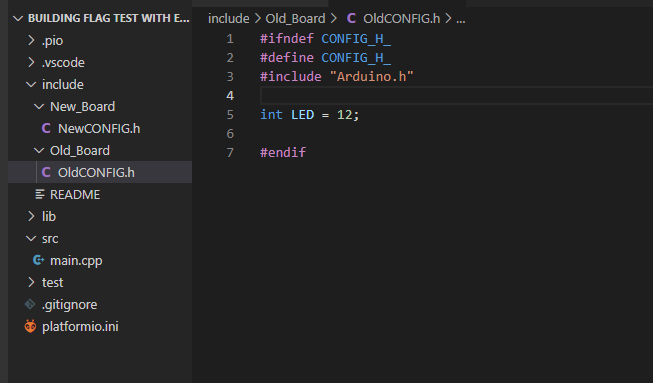Select the lib folder label

pos(49,216)
